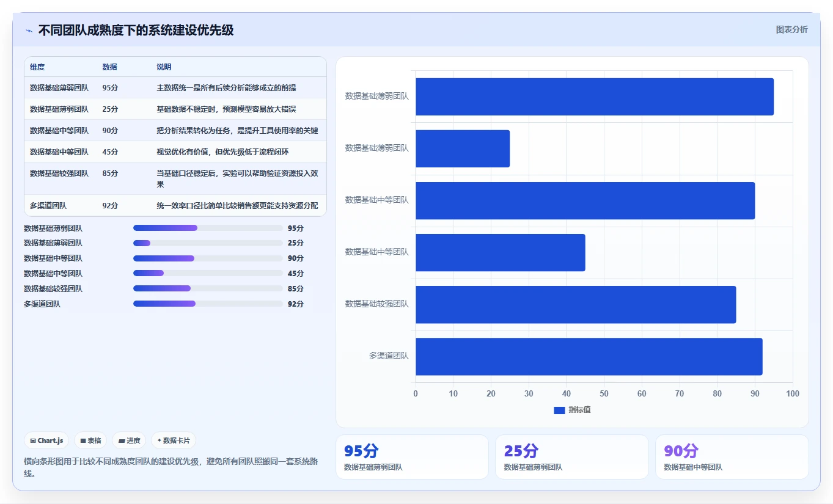The height and width of the screenshot is (504, 833).
Task: Click the 50 tick on the chart x-axis
Action: (x=604, y=393)
